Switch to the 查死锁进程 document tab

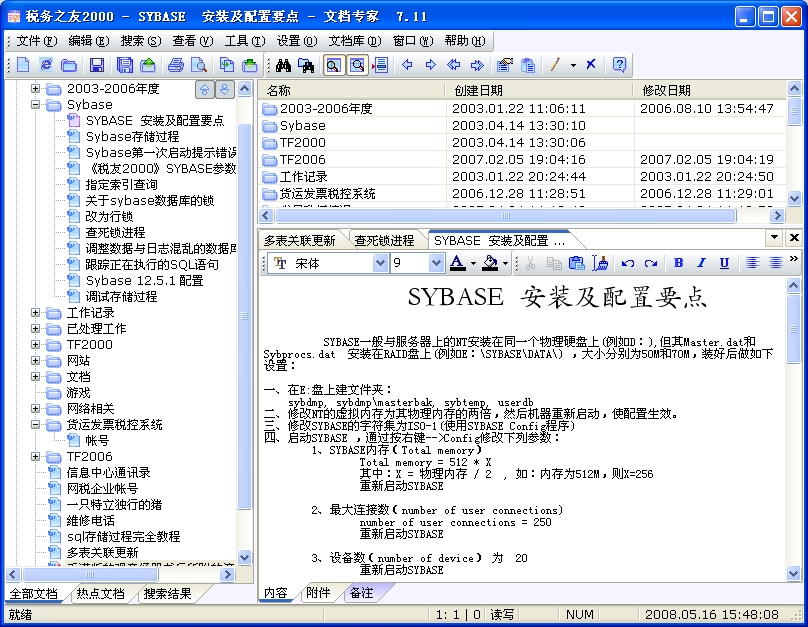click(384, 241)
